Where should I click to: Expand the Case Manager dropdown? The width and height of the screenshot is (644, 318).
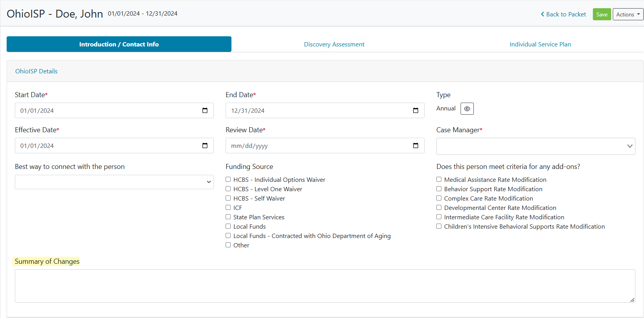tap(535, 146)
